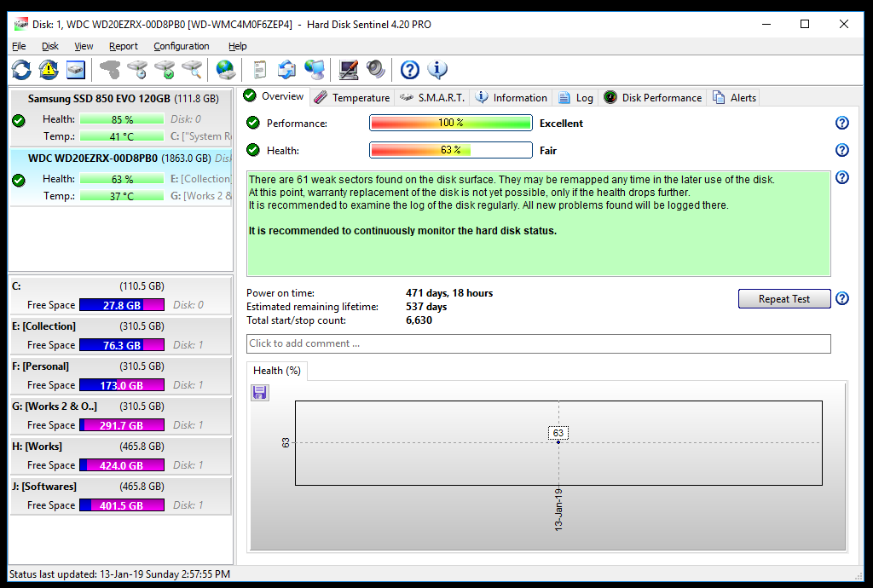Click the disk with magnifying glass icon
The width and height of the screenshot is (873, 588).
point(192,70)
